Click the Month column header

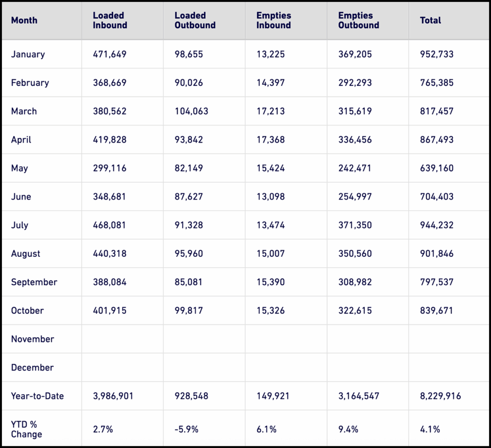click(24, 21)
